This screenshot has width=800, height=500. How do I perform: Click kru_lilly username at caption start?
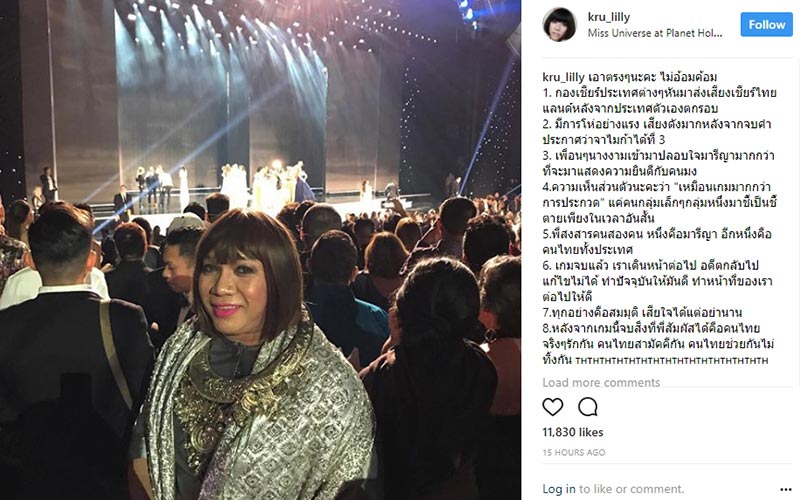coord(563,77)
